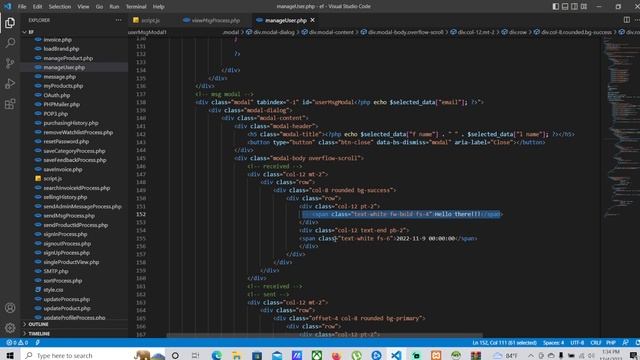The width and height of the screenshot is (640, 360).
Task: Open the Accounts menu icon
Action: (10, 308)
